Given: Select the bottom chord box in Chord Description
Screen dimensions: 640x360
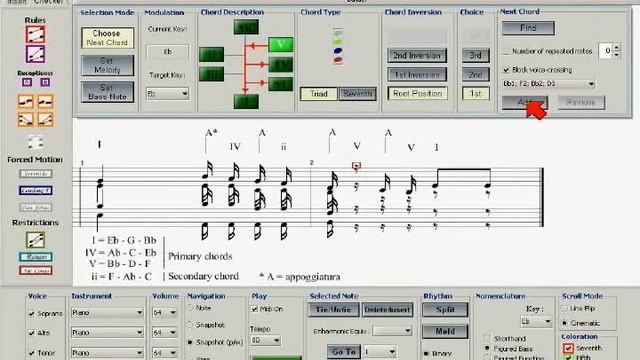Looking at the screenshot, I should click(246, 101).
